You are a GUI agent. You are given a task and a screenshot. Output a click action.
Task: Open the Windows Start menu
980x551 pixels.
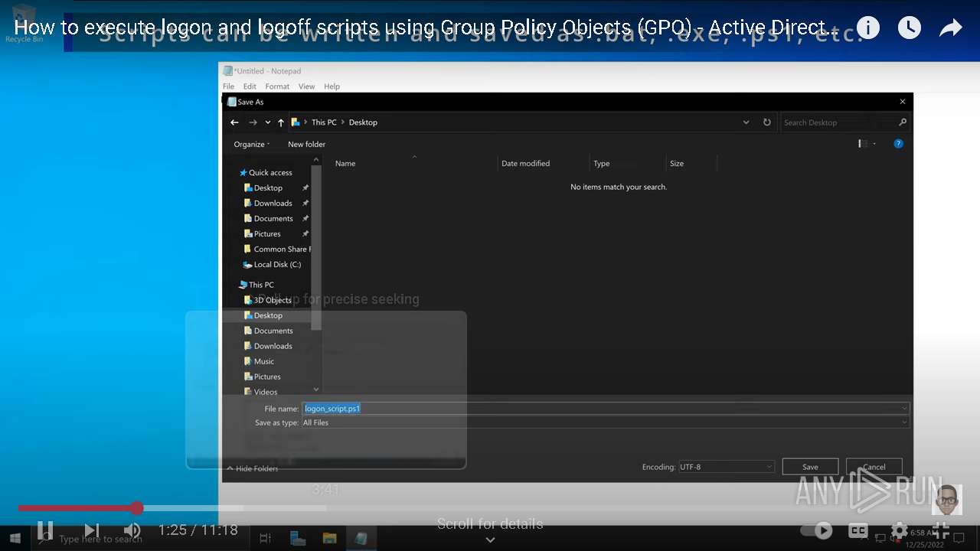click(15, 539)
